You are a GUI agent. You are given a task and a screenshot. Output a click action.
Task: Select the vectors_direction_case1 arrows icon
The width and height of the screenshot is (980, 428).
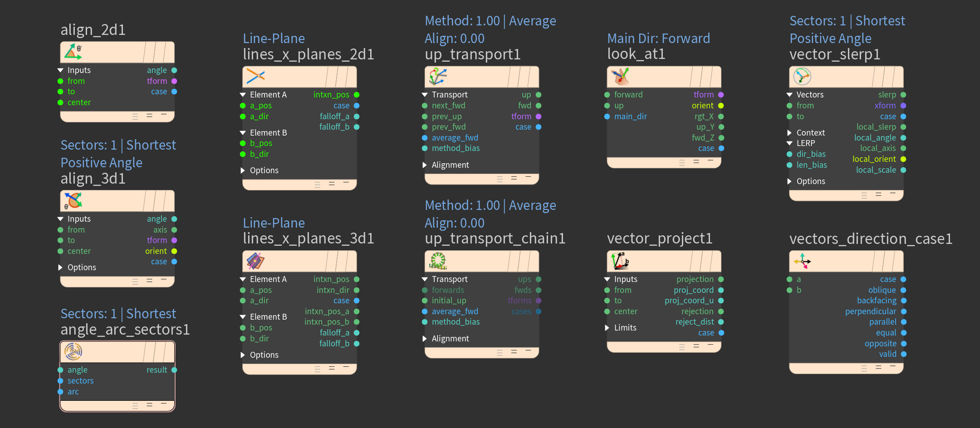[x=802, y=261]
